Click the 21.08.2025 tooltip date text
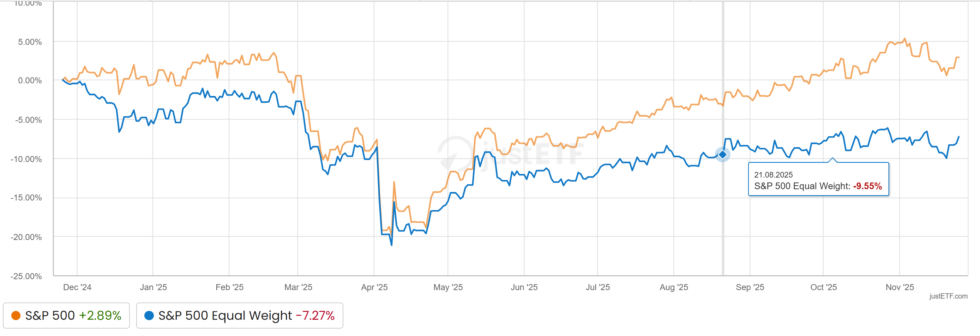 [773, 175]
